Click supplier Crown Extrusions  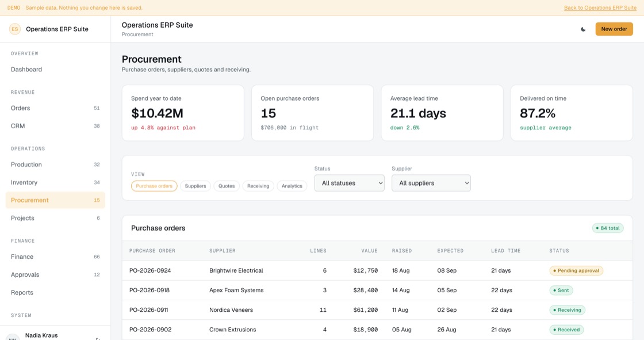232,330
